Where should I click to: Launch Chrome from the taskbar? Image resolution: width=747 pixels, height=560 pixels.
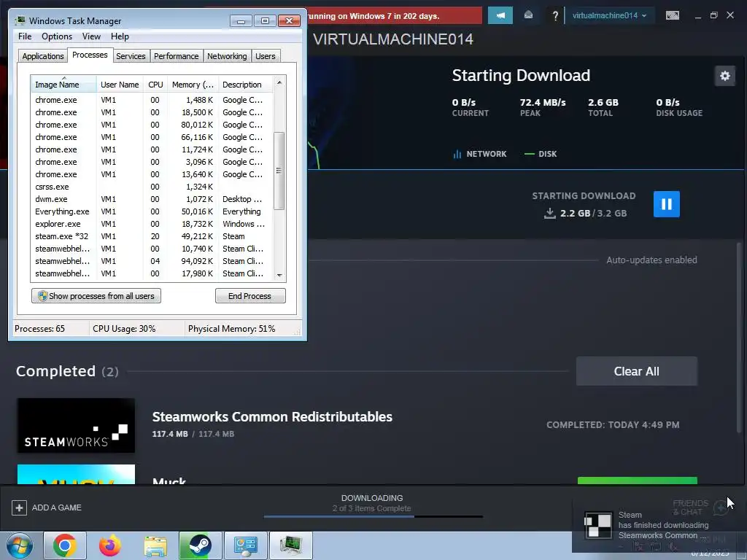coord(65,545)
